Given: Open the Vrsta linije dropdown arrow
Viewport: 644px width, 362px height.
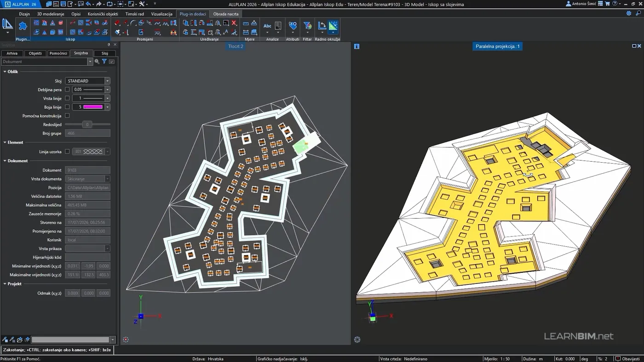Looking at the screenshot, I should click(x=107, y=98).
